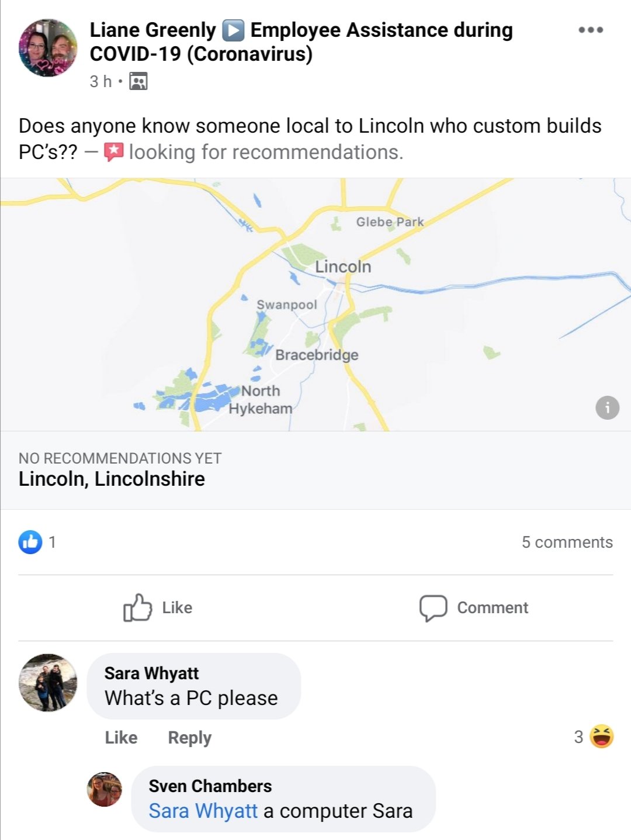Click the red recommendations star icon
Viewport: 631px width, 840px height.
[113, 152]
